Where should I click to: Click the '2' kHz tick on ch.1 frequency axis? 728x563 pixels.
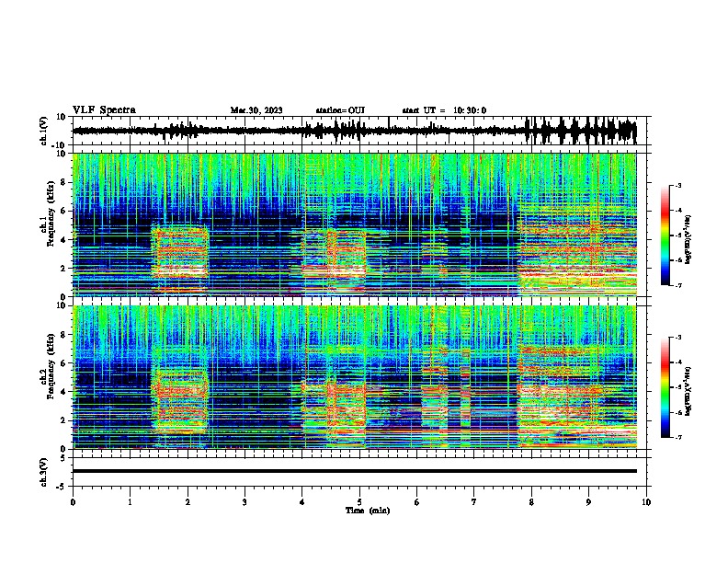(x=64, y=268)
